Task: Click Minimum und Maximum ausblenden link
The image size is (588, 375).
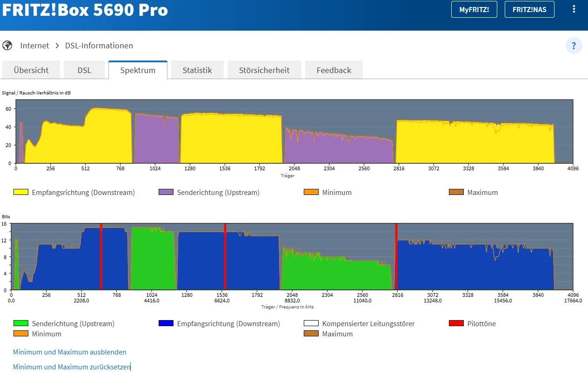Action: [x=70, y=352]
